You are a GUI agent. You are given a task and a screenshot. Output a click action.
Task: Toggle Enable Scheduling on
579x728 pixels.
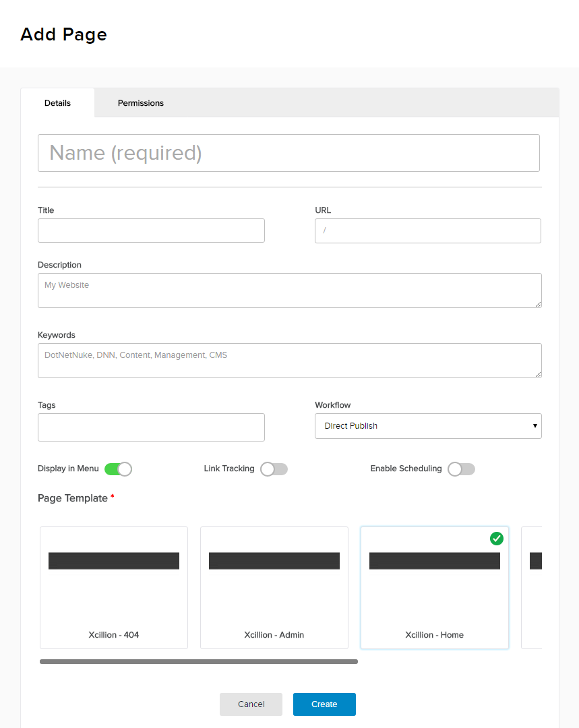click(x=461, y=469)
